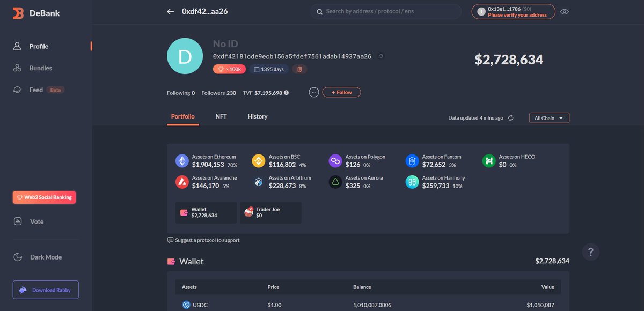
Task: Click the TVF help question mark
Action: click(287, 93)
